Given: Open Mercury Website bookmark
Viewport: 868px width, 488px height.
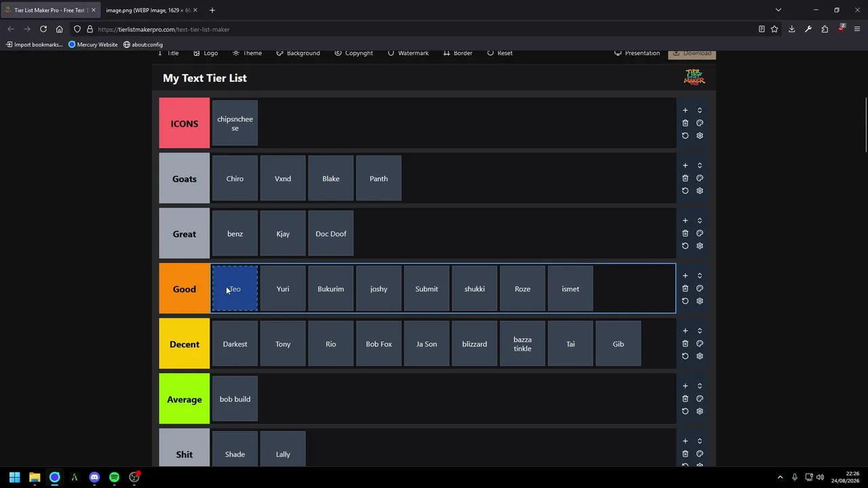Looking at the screenshot, I should pos(93,45).
